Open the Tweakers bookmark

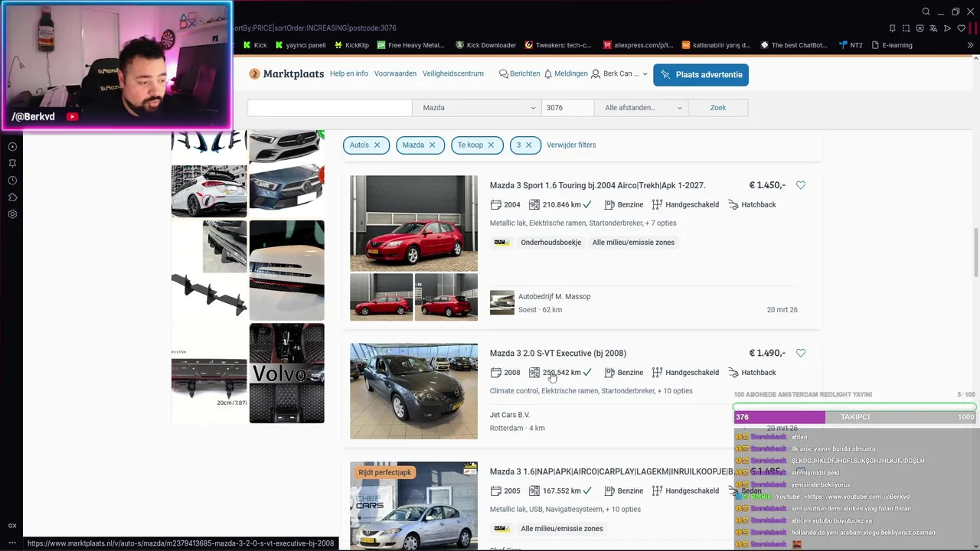558,45
